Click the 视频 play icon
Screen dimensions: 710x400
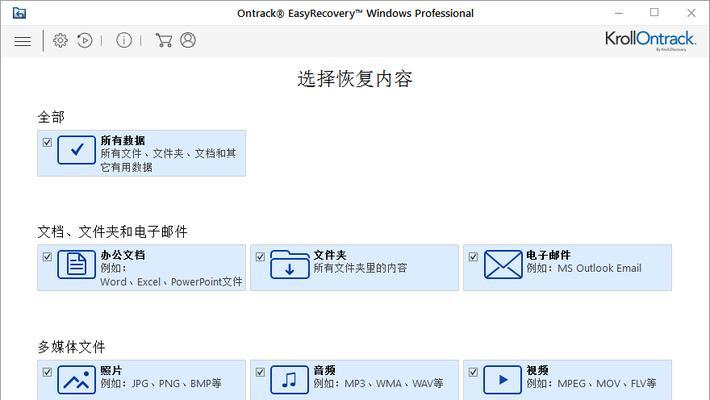[x=503, y=380]
